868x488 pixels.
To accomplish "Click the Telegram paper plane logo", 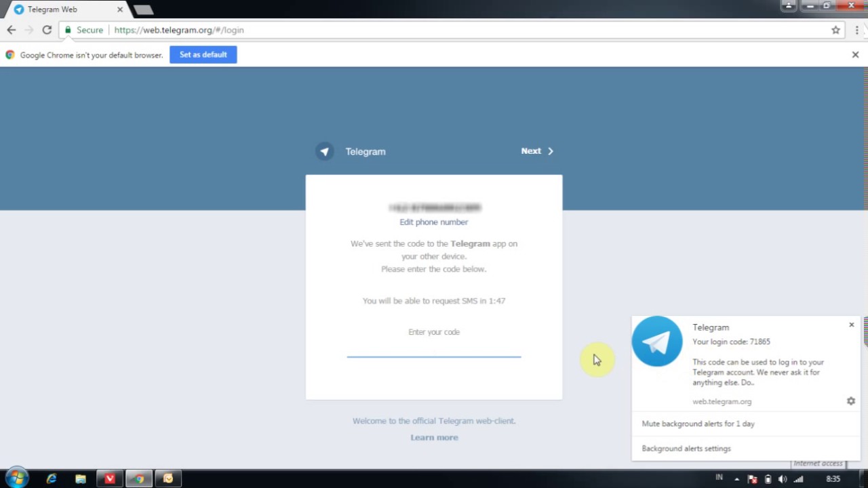I will [x=324, y=151].
